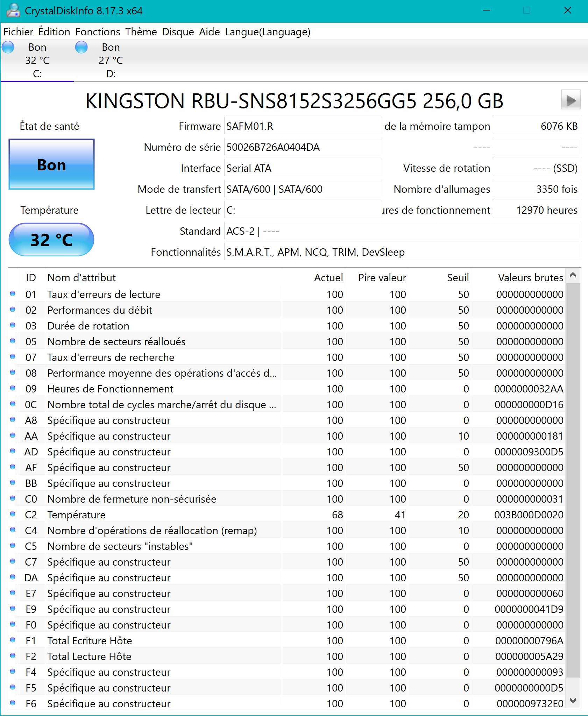Click status icon of attribute C4
The height and width of the screenshot is (716, 588).
point(13,530)
